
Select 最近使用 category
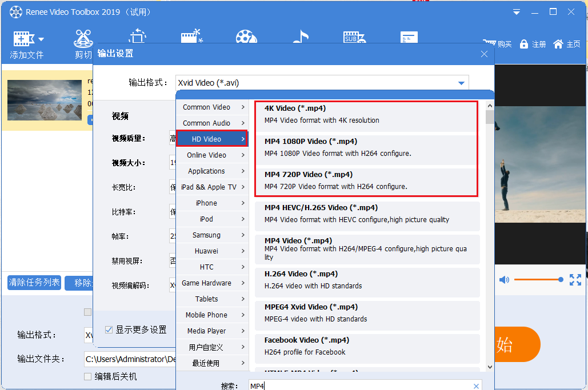coord(212,363)
